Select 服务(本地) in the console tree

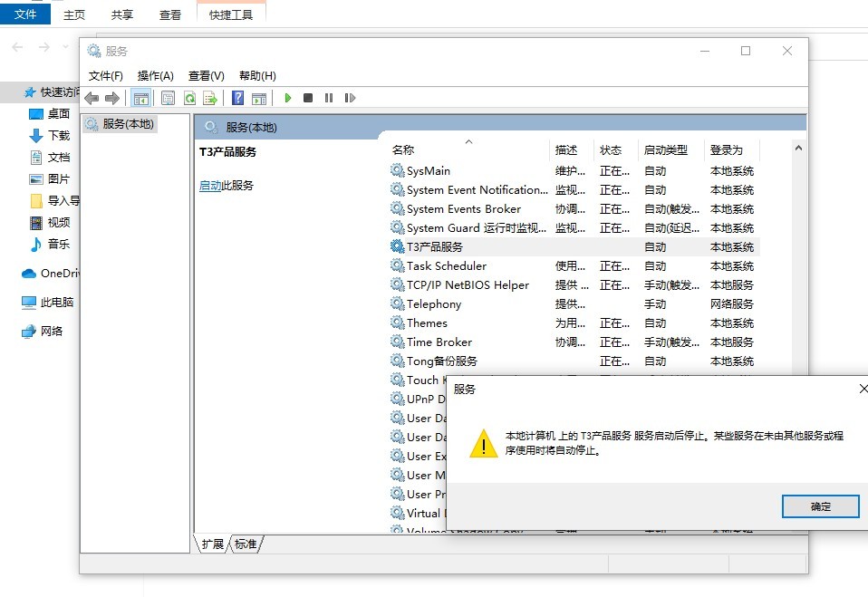(121, 124)
